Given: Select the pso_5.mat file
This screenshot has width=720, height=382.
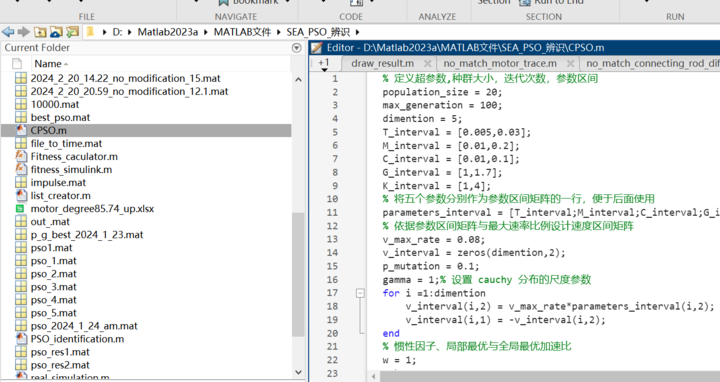Looking at the screenshot, I should click(x=53, y=313).
